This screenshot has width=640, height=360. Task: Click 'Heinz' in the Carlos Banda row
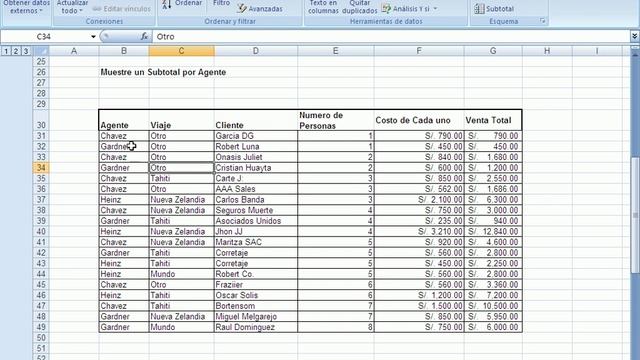pyautogui.click(x=124, y=200)
